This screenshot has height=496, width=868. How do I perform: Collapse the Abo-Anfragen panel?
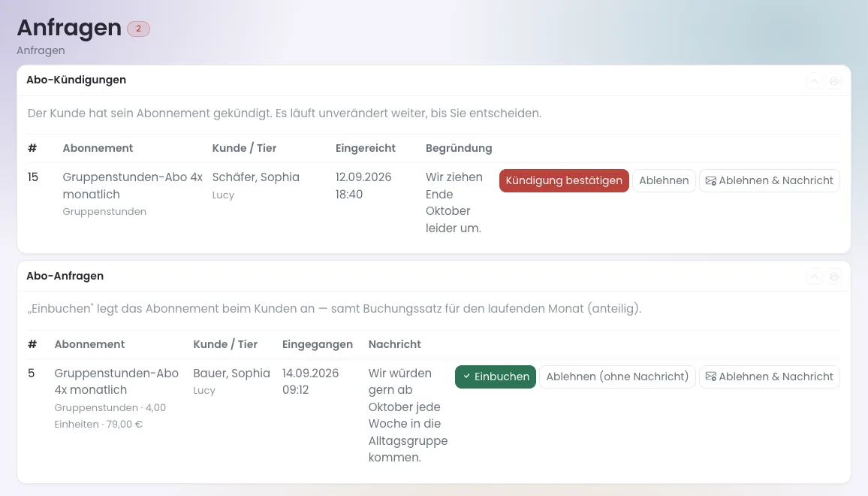point(814,277)
